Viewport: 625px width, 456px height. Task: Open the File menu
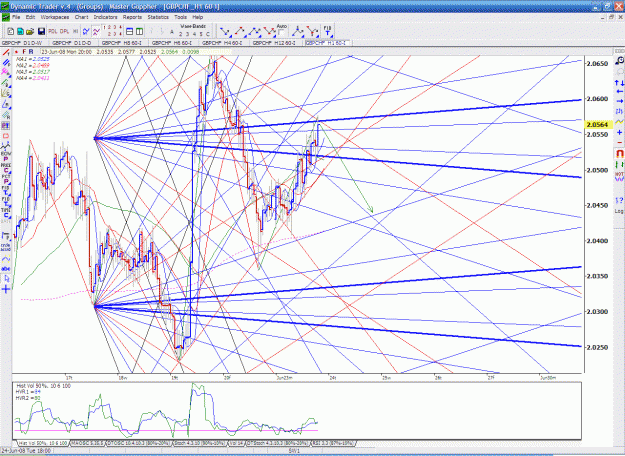click(x=16, y=17)
